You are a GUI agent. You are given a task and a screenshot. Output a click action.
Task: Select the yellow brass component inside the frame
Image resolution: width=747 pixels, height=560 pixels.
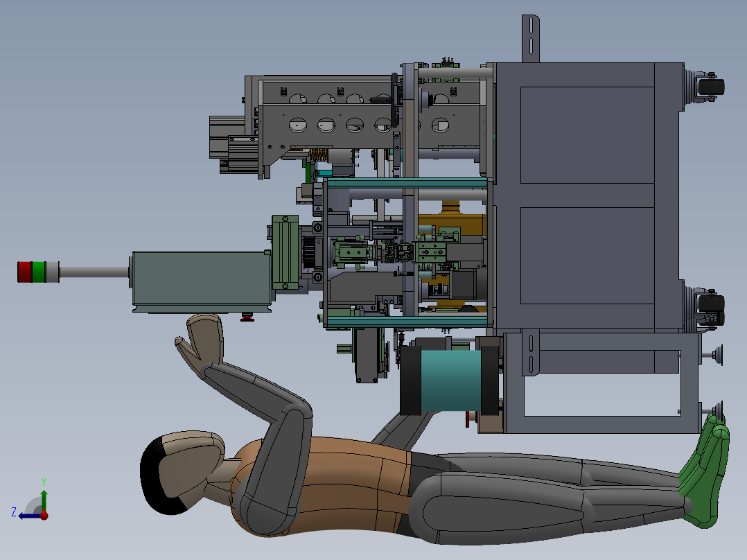click(452, 224)
